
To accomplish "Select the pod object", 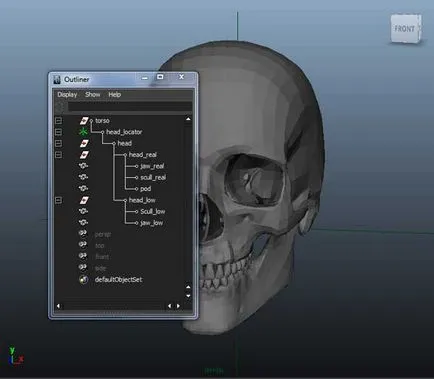I will (x=146, y=189).
